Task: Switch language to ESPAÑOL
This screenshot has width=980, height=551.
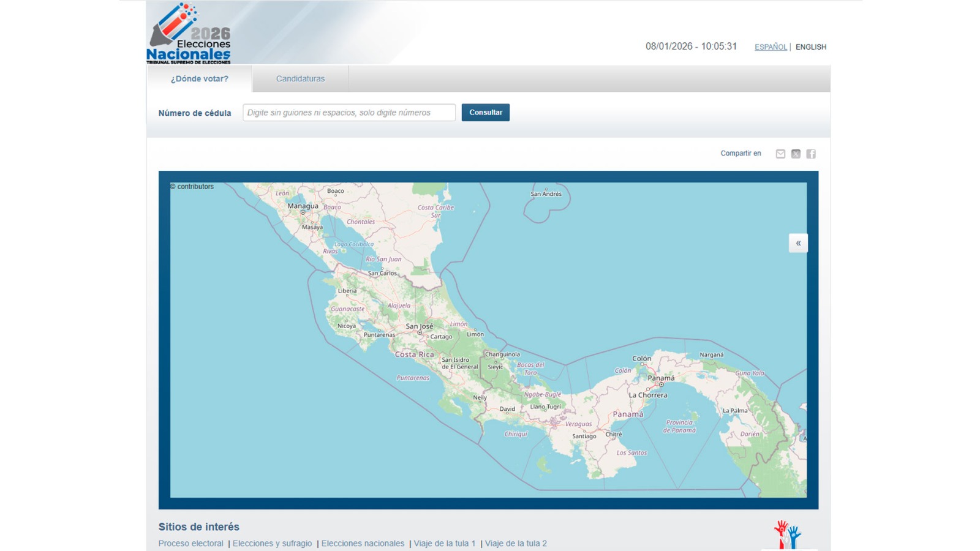Action: pos(771,47)
